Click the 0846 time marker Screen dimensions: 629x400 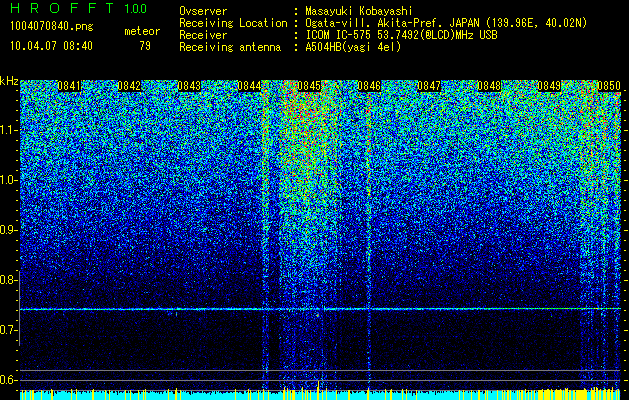pos(369,86)
